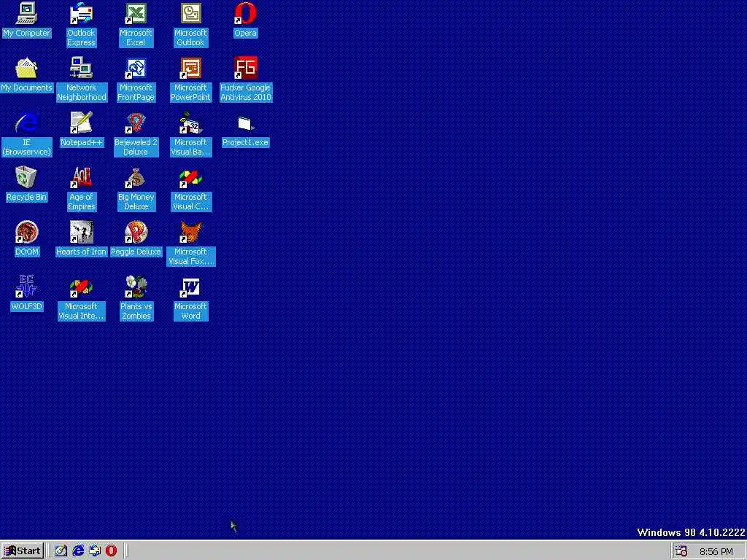Click the system tray scheduler icon
Image resolution: width=747 pixels, height=560 pixels.
coord(681,551)
